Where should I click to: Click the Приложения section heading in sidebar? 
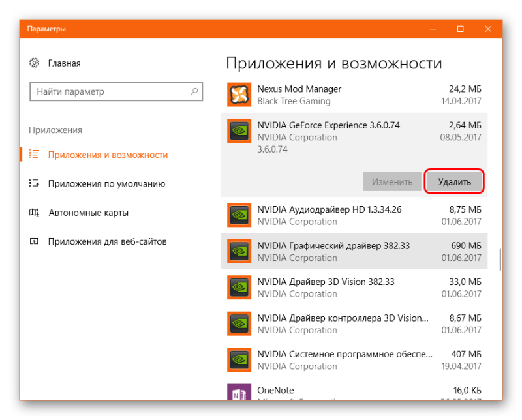coord(55,130)
